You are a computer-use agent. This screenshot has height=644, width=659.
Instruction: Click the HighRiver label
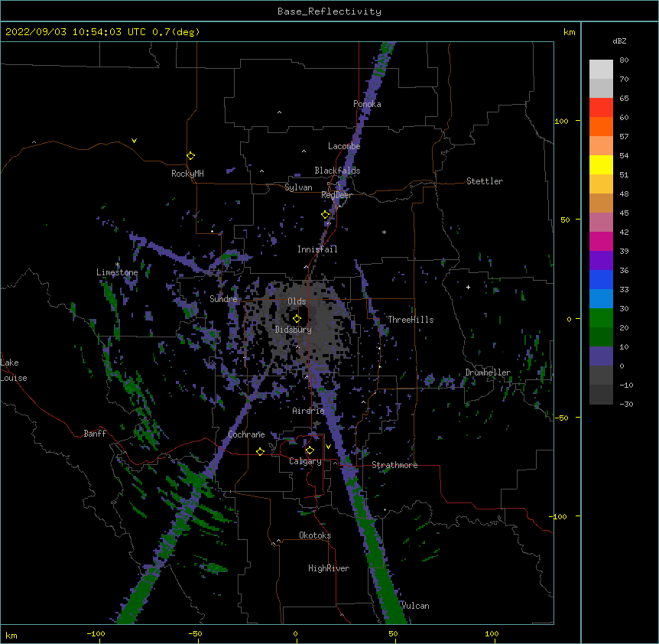click(329, 568)
